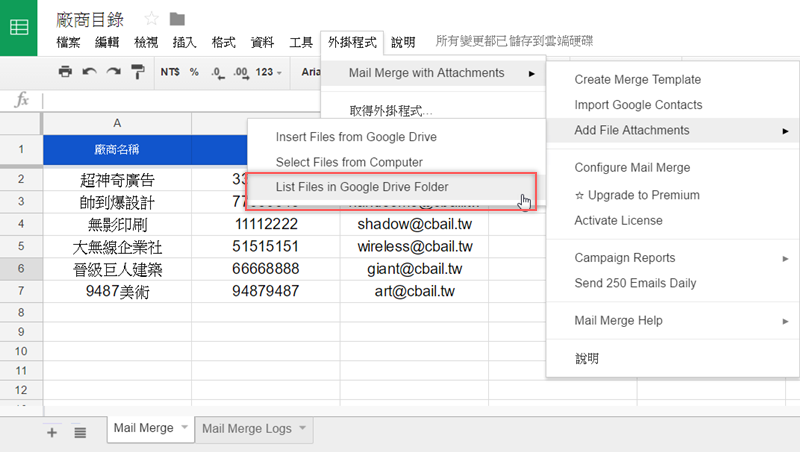Choose Configure Mail Merge
This screenshot has height=452, width=800.
pos(673,168)
